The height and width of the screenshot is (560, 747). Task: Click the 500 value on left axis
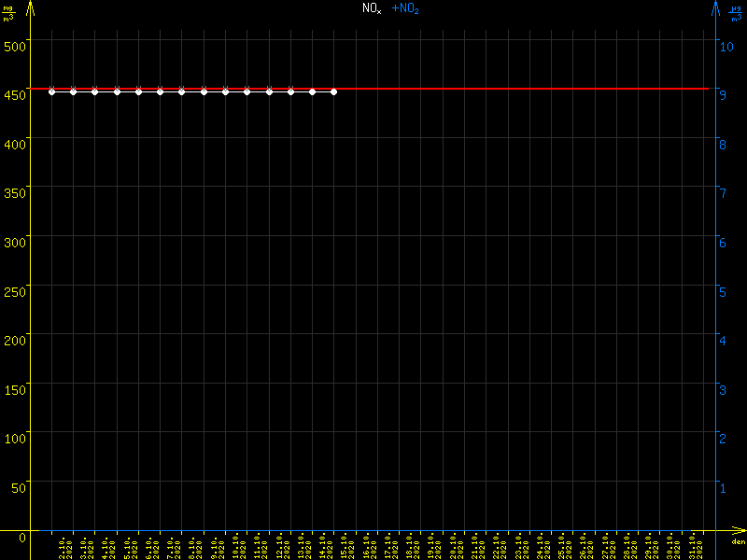pos(14,44)
